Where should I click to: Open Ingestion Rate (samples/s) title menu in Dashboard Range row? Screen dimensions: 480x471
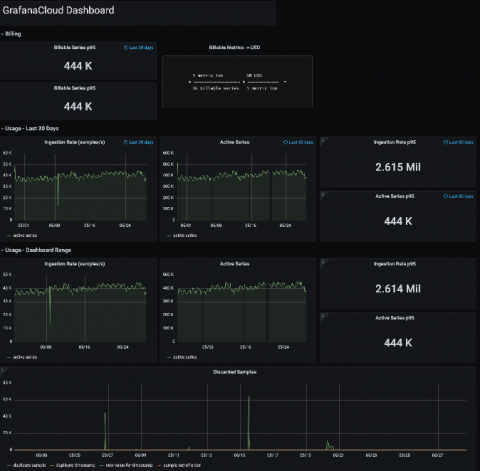point(75,264)
